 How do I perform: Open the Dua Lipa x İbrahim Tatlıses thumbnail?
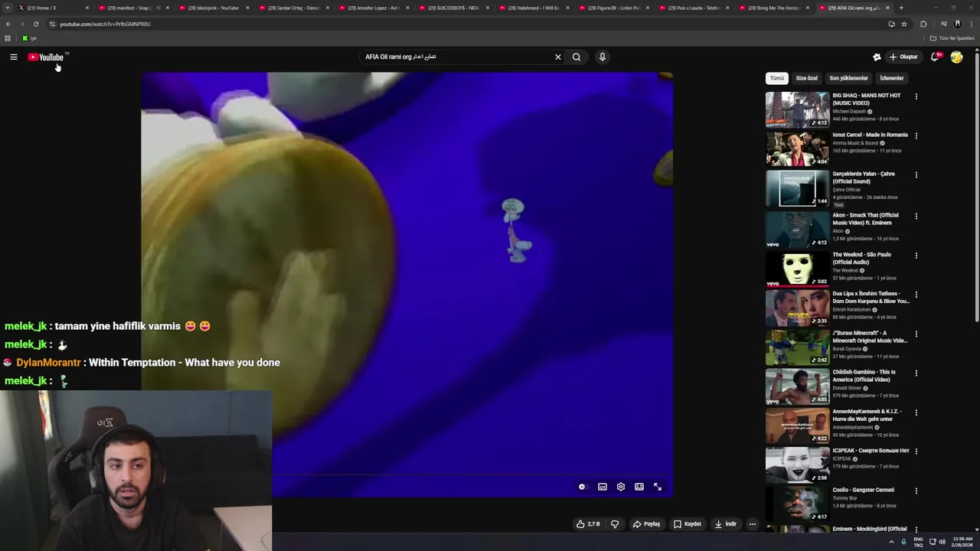coord(797,308)
